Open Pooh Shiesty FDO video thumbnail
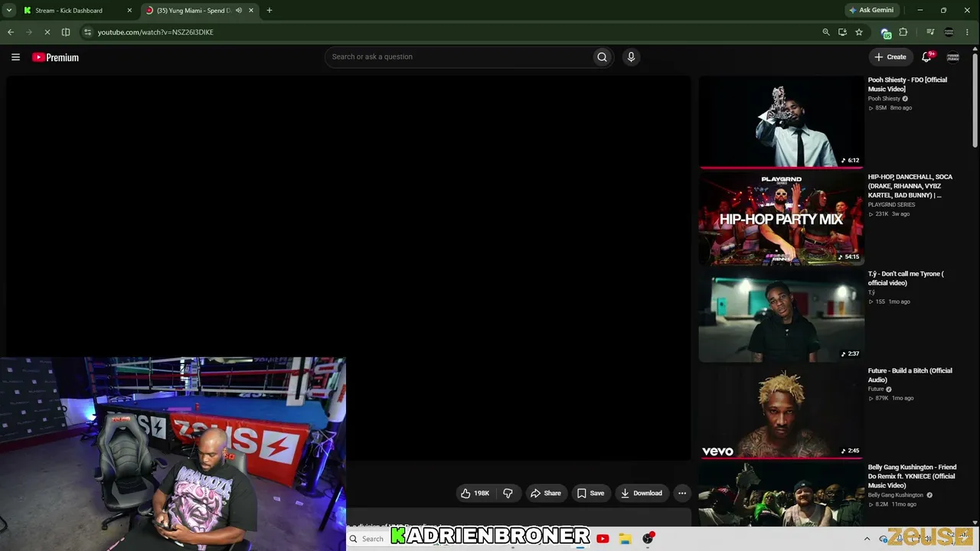This screenshot has height=551, width=980. point(781,122)
